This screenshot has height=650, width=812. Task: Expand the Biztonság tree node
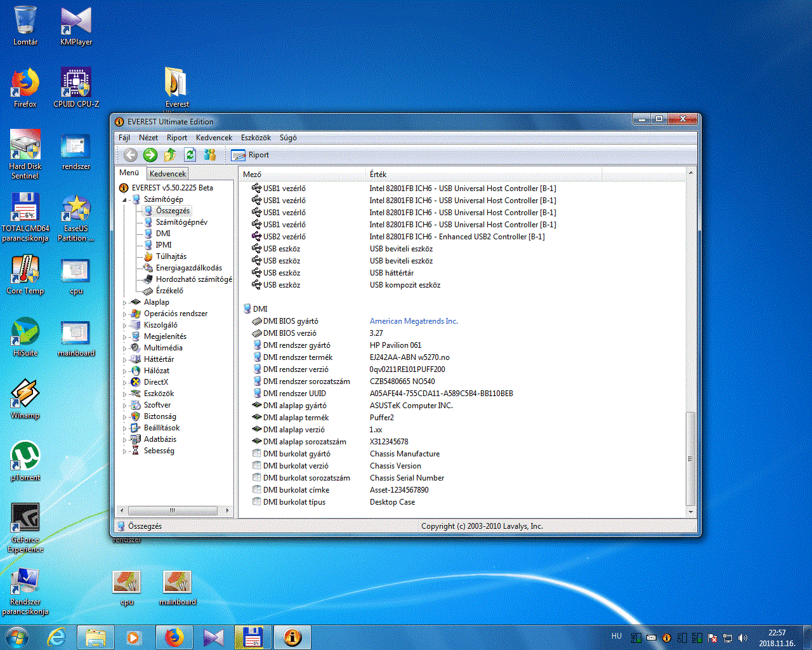click(x=125, y=417)
